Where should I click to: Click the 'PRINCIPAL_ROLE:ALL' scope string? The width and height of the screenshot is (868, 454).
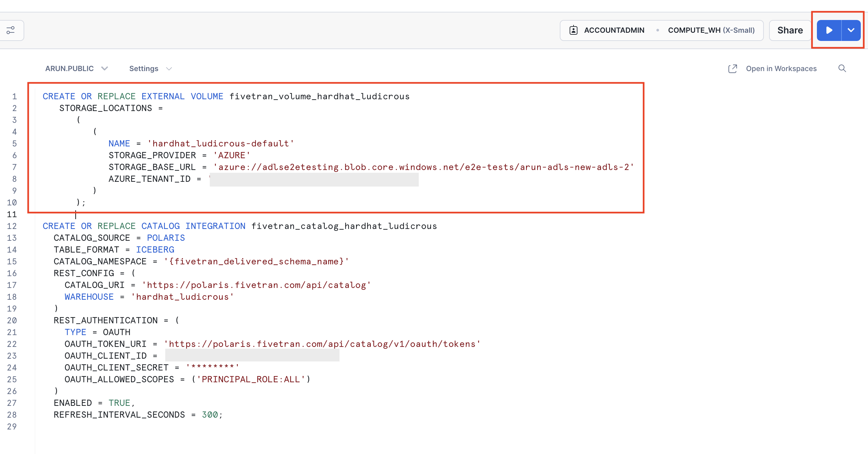[251, 380]
